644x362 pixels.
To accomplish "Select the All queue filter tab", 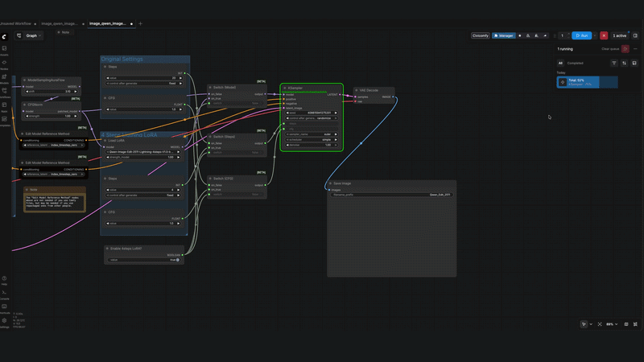I will click(x=560, y=64).
